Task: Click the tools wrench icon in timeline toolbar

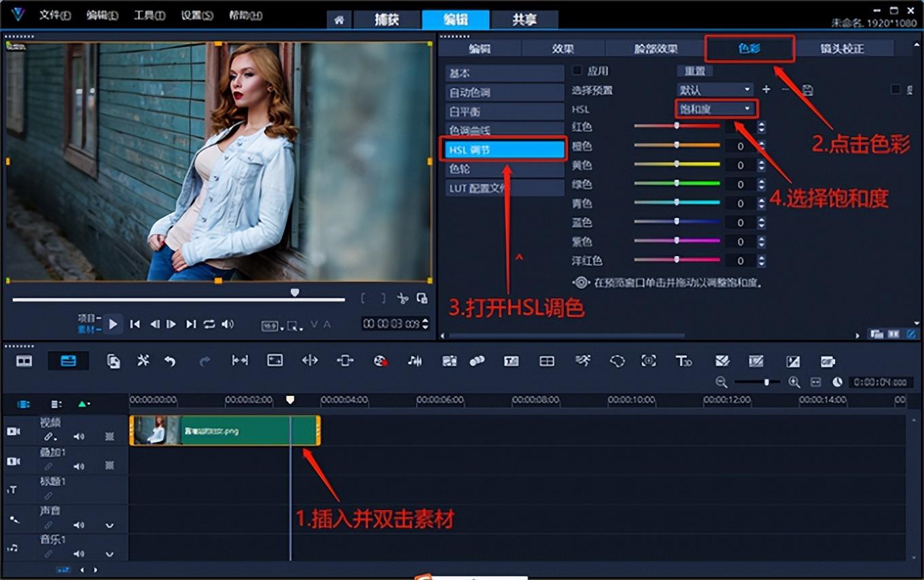Action: 143,361
